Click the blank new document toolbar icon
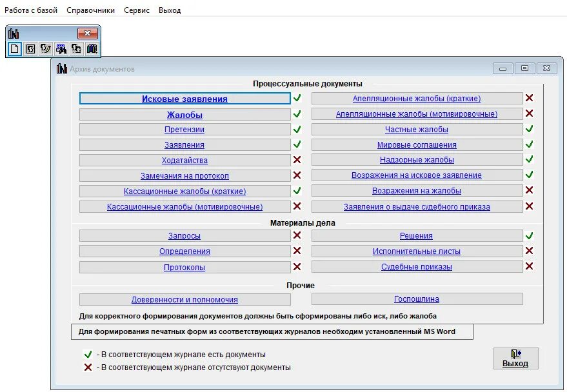The width and height of the screenshot is (567, 392). [x=15, y=49]
